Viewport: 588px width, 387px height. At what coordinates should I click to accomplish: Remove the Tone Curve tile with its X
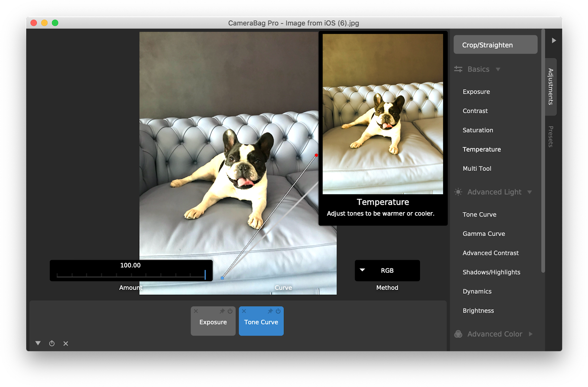click(x=244, y=311)
